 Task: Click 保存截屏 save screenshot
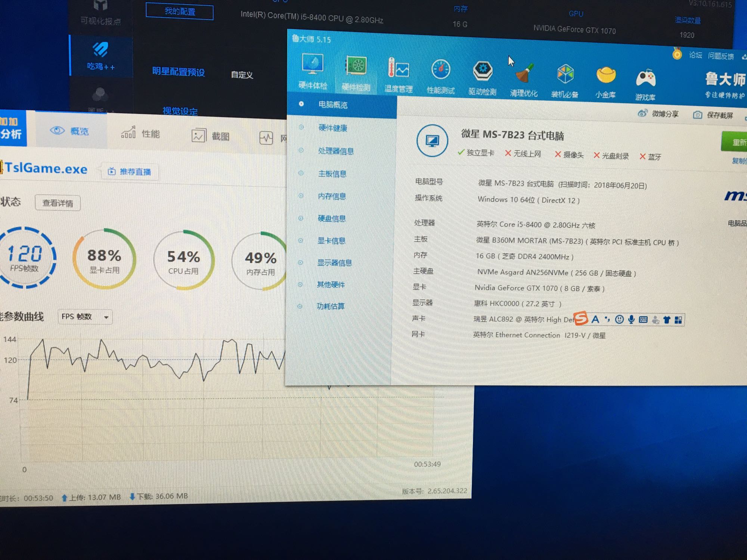[720, 115]
